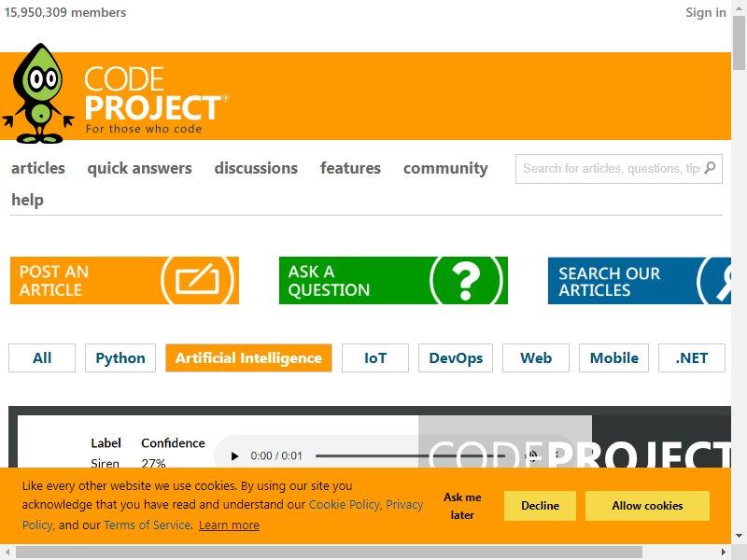Play the audio clip
The image size is (747, 560).
[234, 456]
